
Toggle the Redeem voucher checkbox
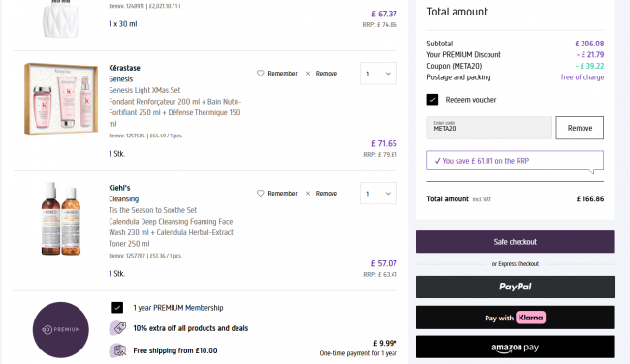432,100
